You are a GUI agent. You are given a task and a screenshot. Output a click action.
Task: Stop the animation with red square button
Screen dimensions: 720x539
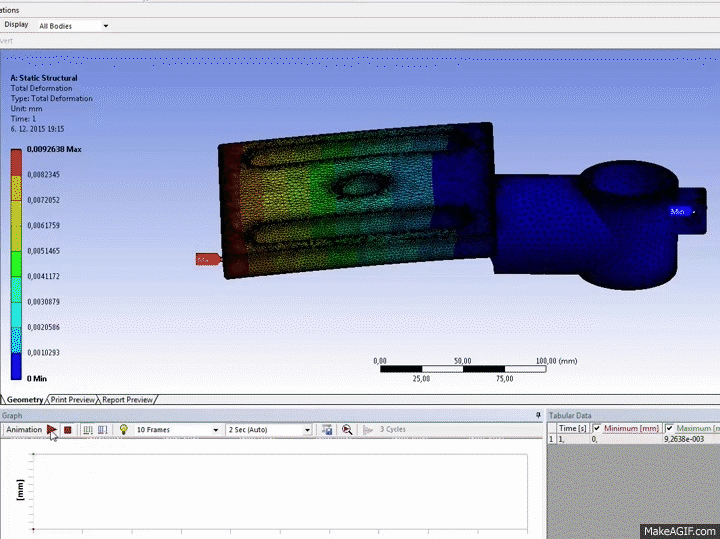click(x=67, y=430)
